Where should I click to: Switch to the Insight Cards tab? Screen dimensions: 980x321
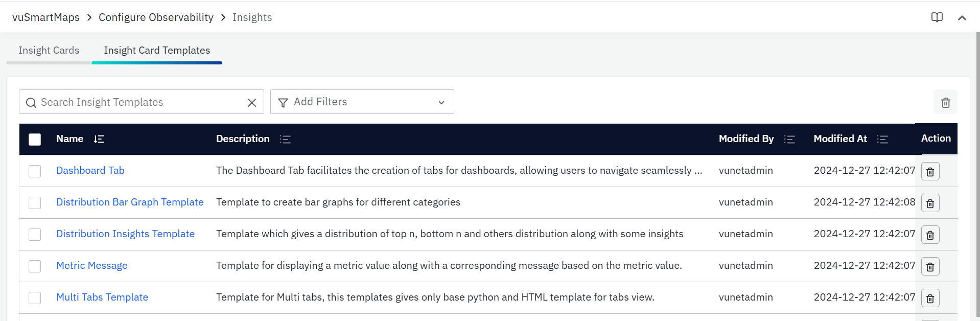click(x=49, y=51)
